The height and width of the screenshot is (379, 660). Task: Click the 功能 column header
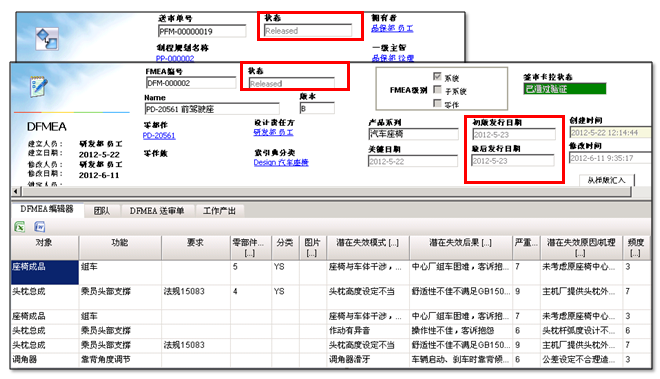(120, 247)
